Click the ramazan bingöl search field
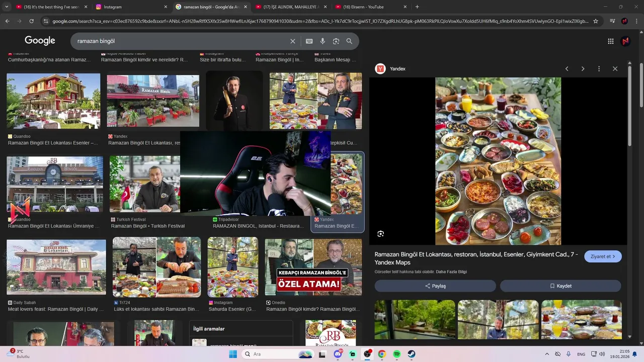Image resolution: width=644 pixels, height=362 pixels. point(181,41)
